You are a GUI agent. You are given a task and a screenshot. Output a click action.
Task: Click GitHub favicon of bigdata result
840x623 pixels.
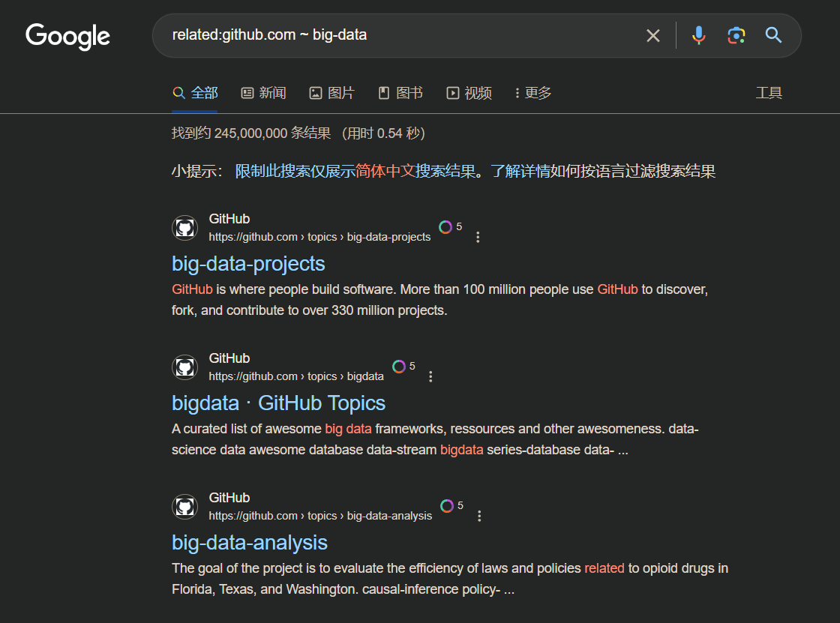point(184,367)
